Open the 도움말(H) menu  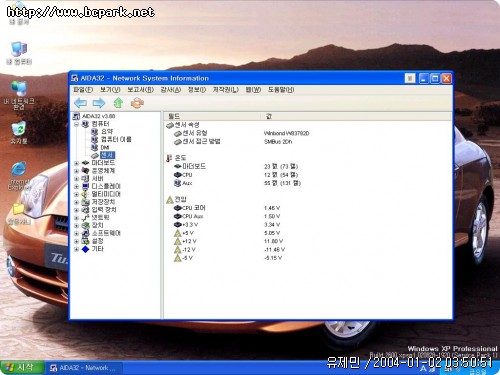(281, 90)
